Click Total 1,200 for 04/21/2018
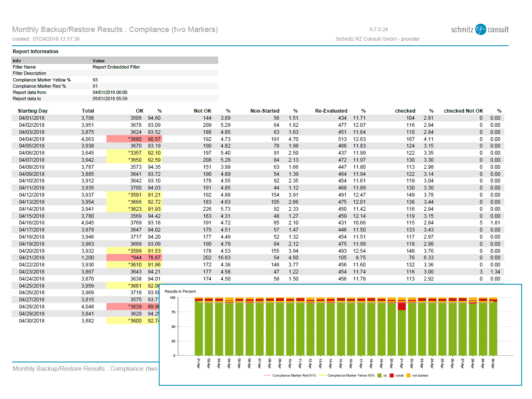The image size is (532, 399). point(88,258)
